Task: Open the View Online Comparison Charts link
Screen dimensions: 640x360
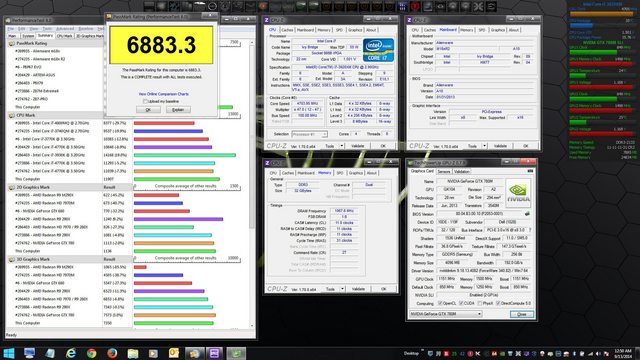Action: click(x=163, y=94)
